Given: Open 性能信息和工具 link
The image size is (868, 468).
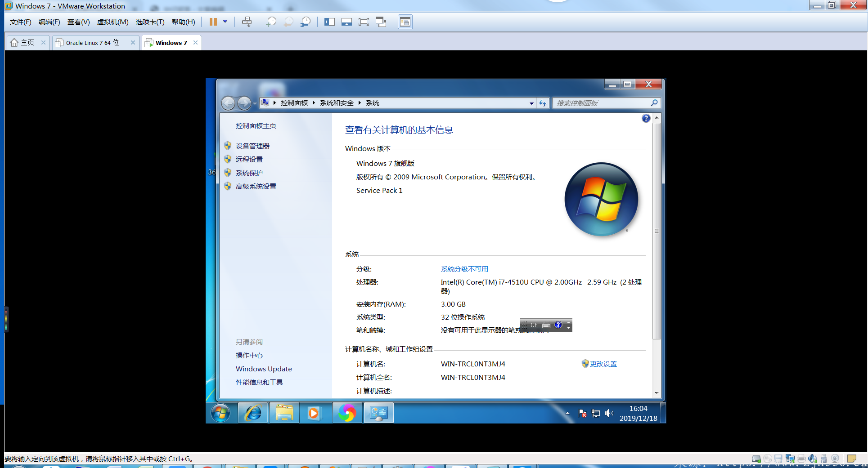Looking at the screenshot, I should click(259, 383).
